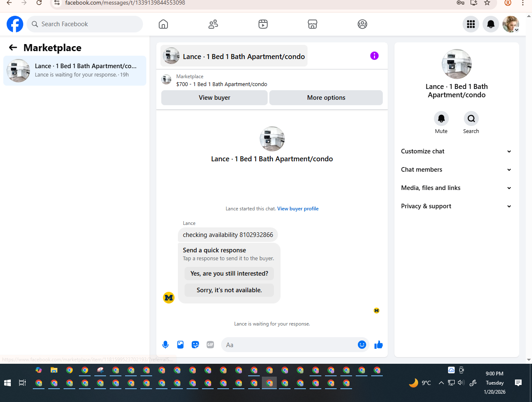This screenshot has width=532, height=402.
Task: Open the Video reels tab icon
Action: point(263,24)
